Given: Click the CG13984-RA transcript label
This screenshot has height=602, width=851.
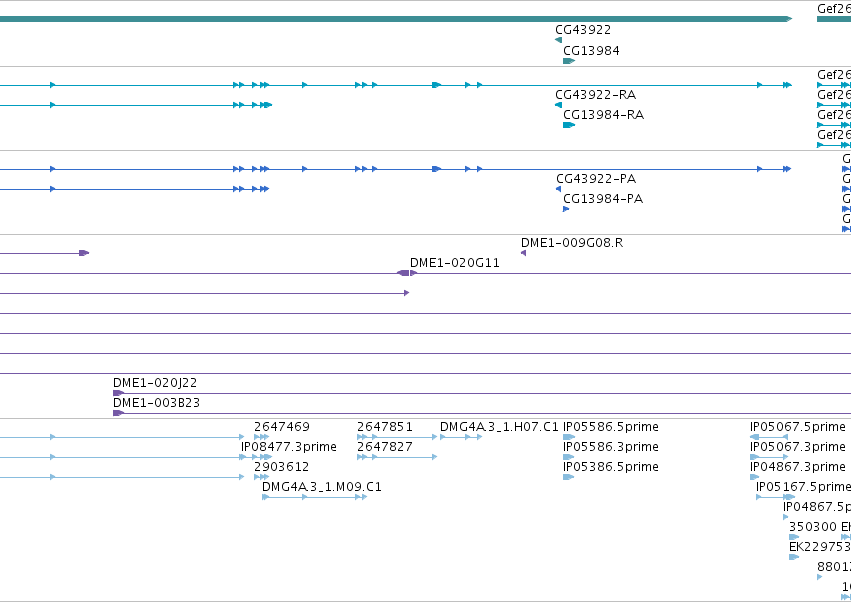Looking at the screenshot, I should [604, 115].
